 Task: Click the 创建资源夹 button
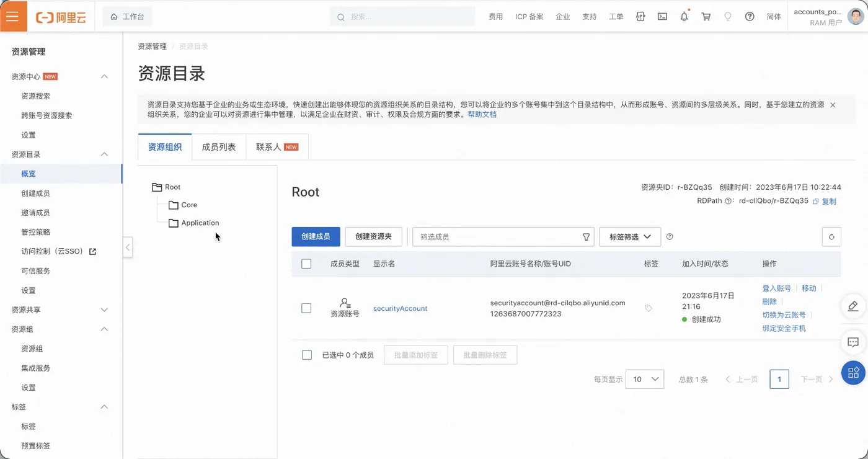tap(373, 237)
